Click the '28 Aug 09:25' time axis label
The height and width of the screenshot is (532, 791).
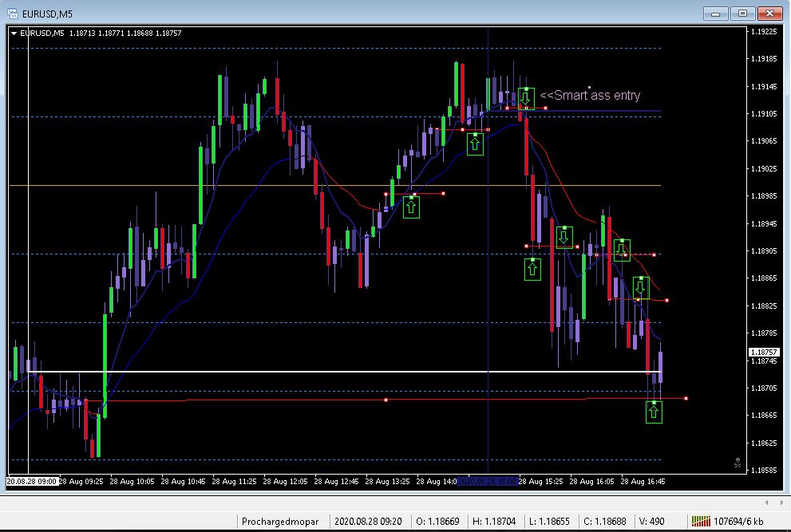point(81,481)
